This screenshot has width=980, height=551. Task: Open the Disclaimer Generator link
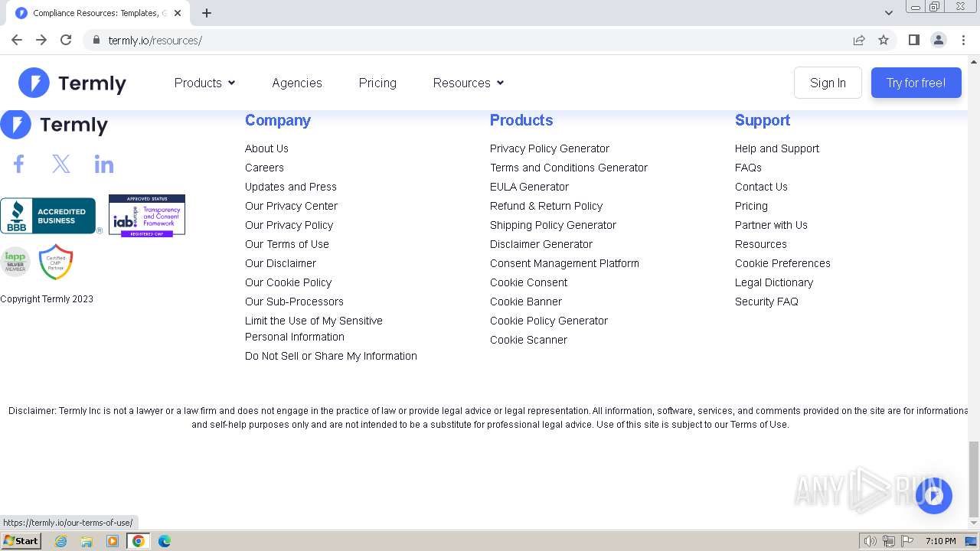click(541, 244)
